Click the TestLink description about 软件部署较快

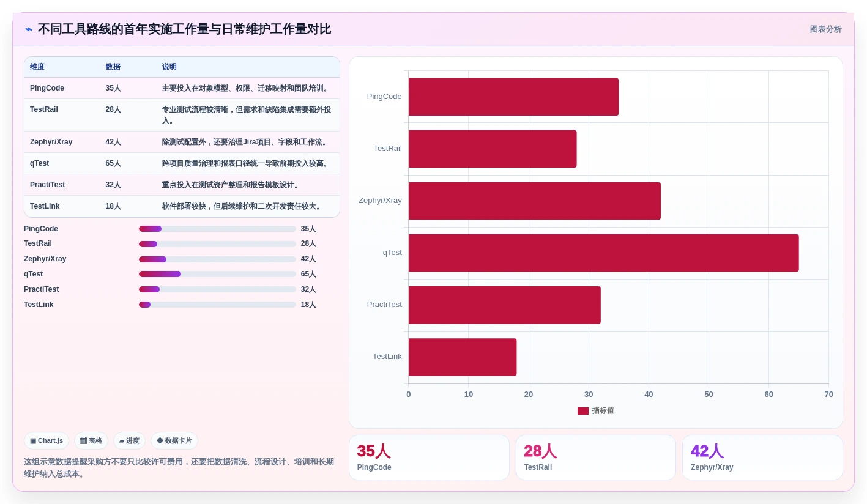pos(243,206)
